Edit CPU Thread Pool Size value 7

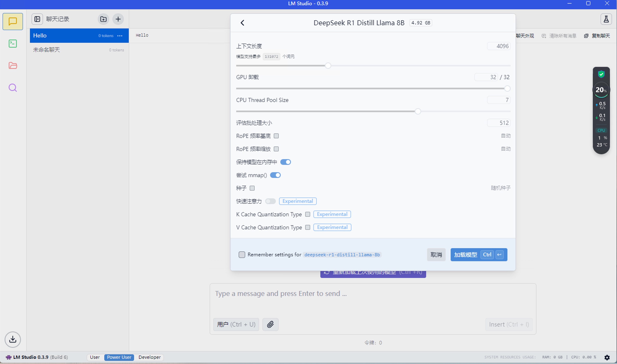(499, 100)
